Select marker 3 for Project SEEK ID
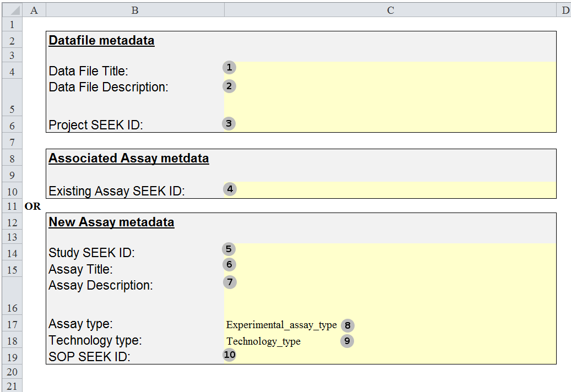571x392 pixels. tap(229, 123)
